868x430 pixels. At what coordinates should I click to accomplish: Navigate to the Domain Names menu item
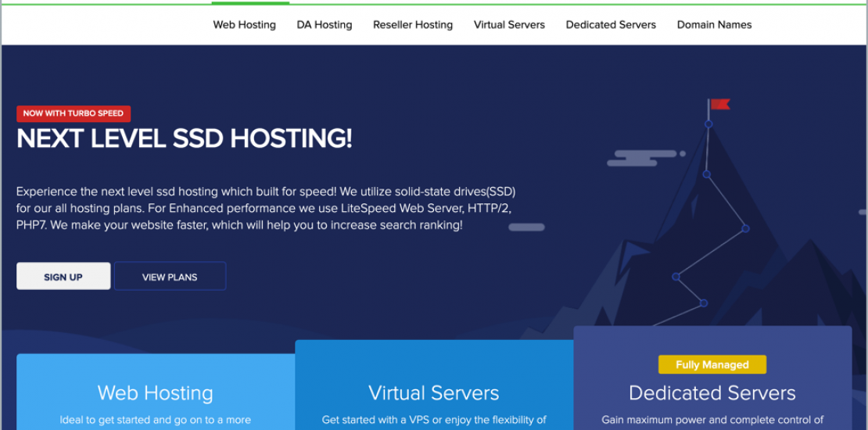714,25
